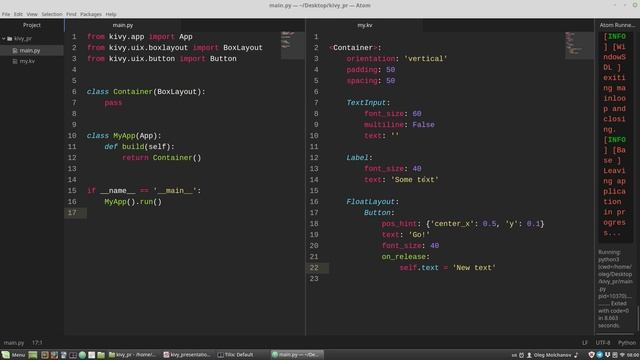Image resolution: width=640 pixels, height=360 pixels.
Task: Click the white U-shaped tray icon
Action: [x=607, y=355]
